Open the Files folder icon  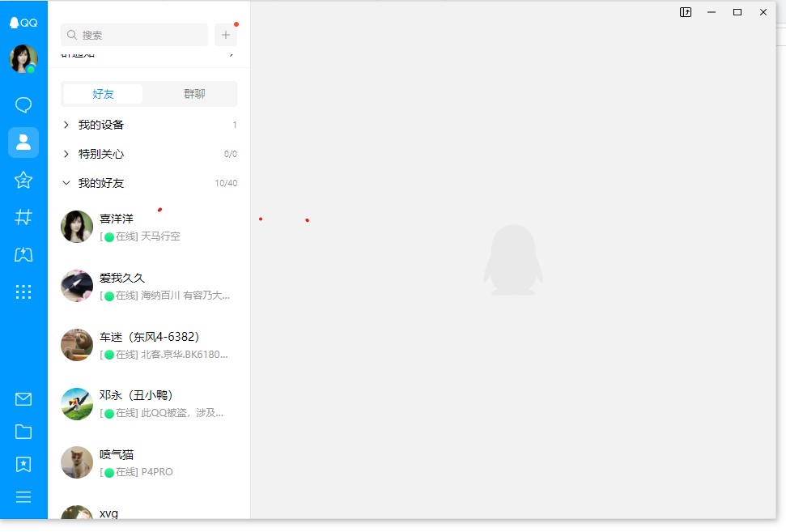[x=23, y=432]
